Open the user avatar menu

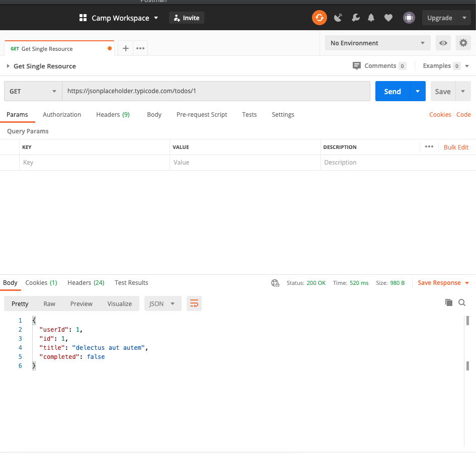(x=409, y=18)
